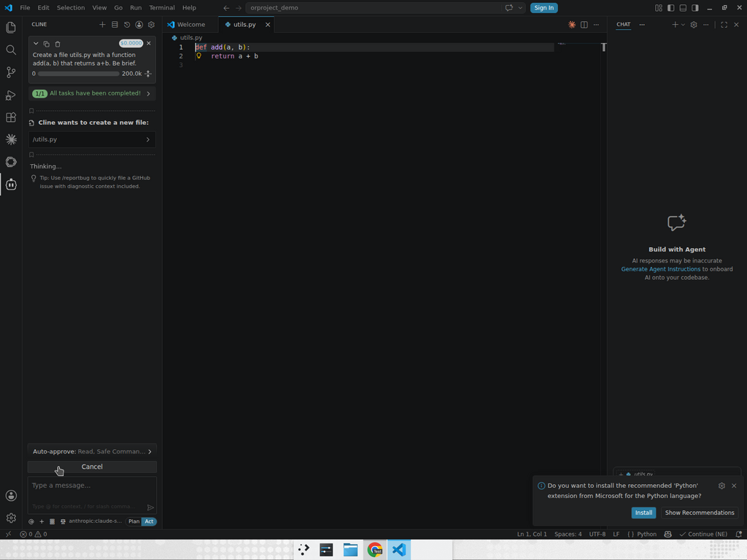Open the Selection menu
Screen dimensions: 747x560
71,7
